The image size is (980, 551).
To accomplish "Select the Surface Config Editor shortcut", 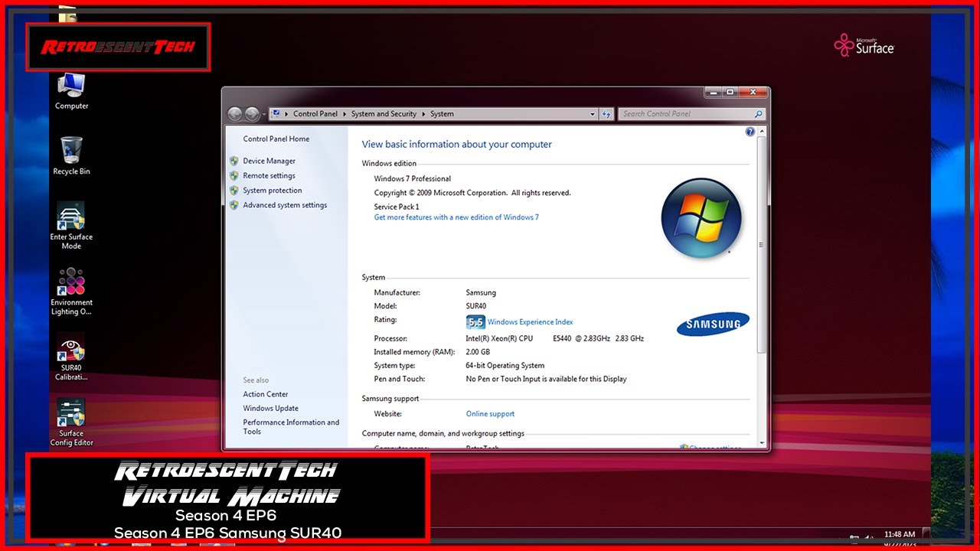I will click(71, 422).
